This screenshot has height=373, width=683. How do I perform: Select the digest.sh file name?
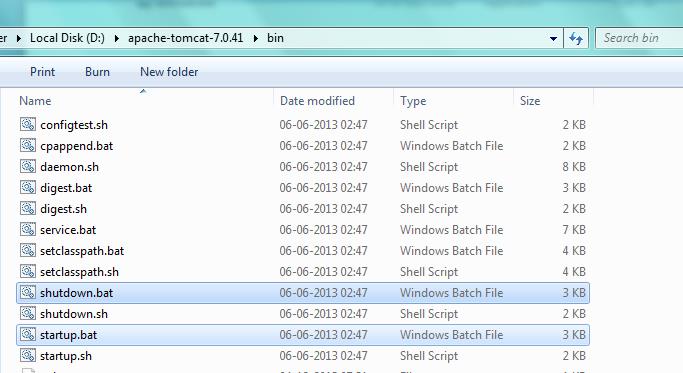pyautogui.click(x=63, y=209)
